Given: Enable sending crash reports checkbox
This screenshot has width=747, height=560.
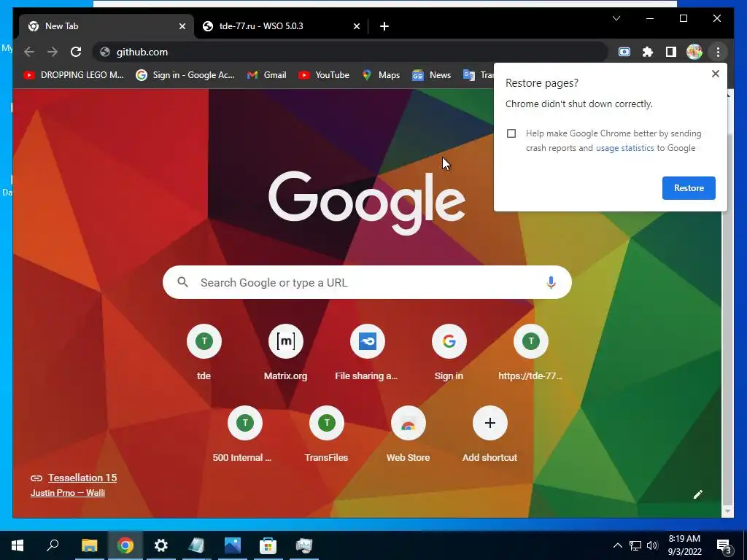Looking at the screenshot, I should pyautogui.click(x=511, y=133).
